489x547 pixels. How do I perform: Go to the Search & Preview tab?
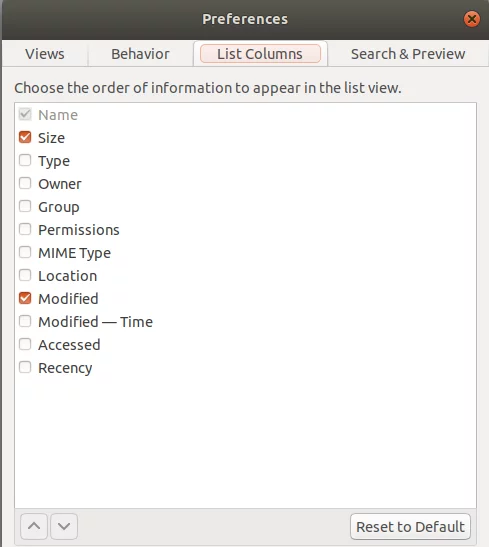pyautogui.click(x=408, y=54)
